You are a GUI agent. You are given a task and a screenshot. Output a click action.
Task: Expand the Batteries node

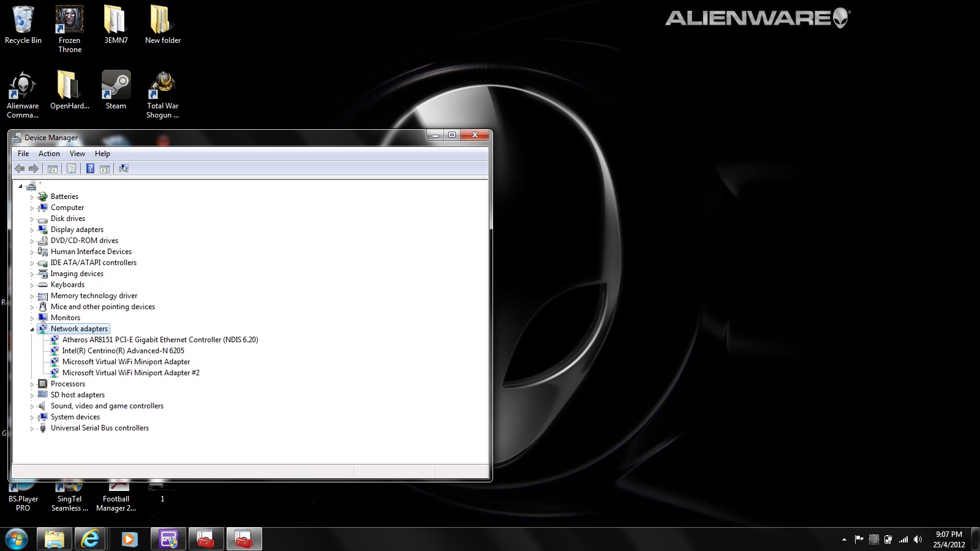pyautogui.click(x=32, y=197)
